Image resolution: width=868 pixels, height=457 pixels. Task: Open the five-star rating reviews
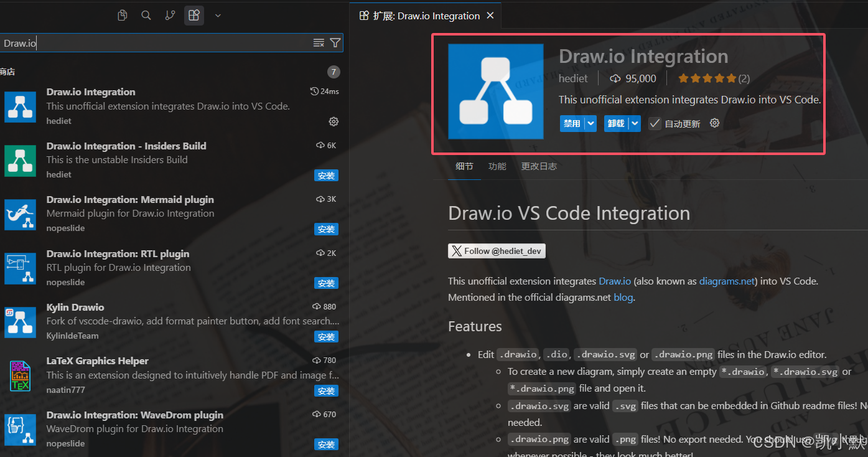tap(714, 78)
